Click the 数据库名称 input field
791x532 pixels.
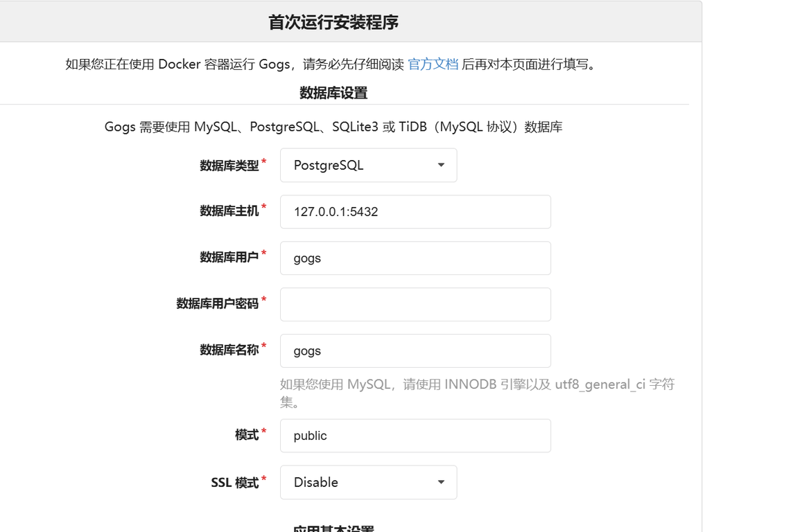tap(415, 351)
